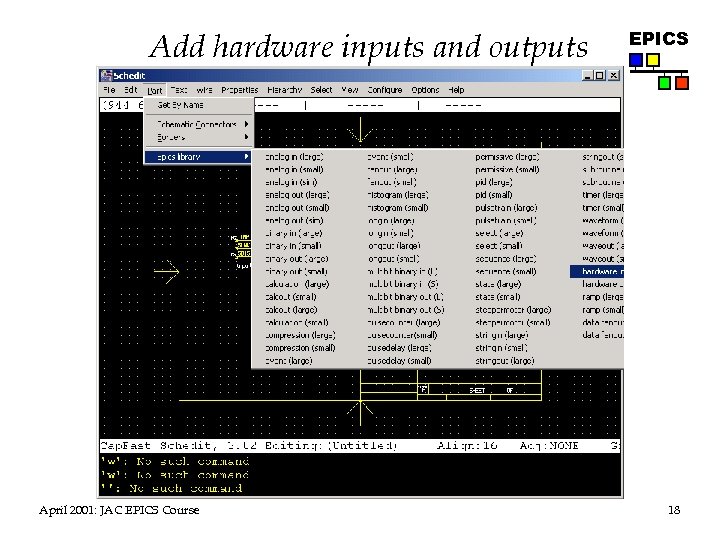
Task: Select select (small) part
Action: pyautogui.click(x=499, y=246)
